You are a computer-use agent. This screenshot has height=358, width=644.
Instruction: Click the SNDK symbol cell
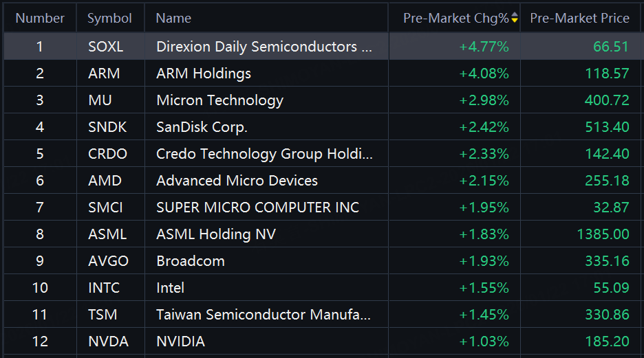[x=107, y=127]
